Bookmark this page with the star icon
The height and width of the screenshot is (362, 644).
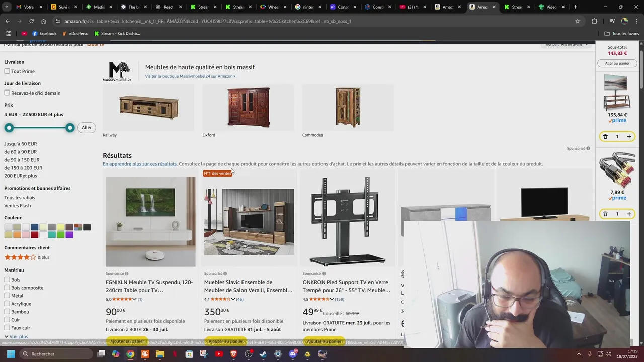point(578,21)
